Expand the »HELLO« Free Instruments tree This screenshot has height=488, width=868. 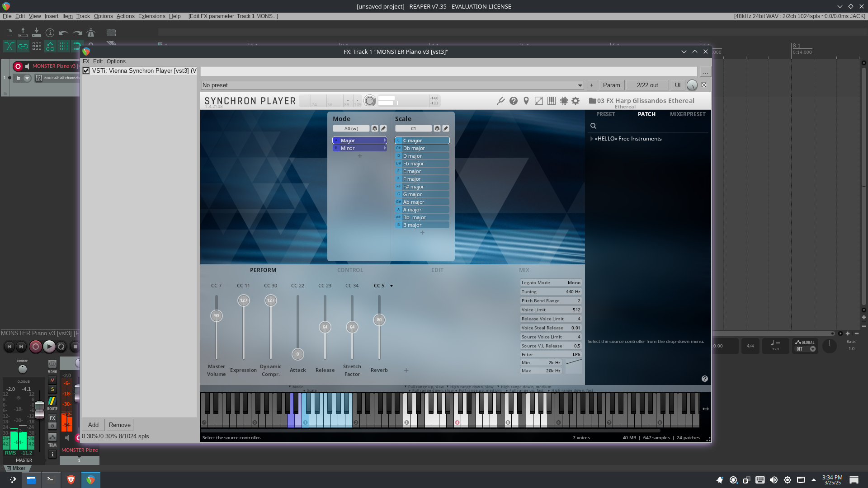[592, 139]
